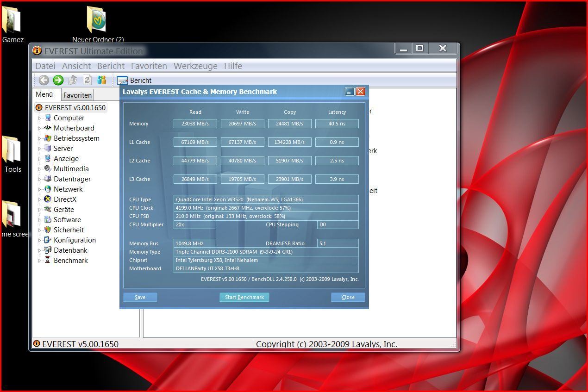Select the DirectX tree icon
Screen dimensions: 588x392
tap(47, 199)
